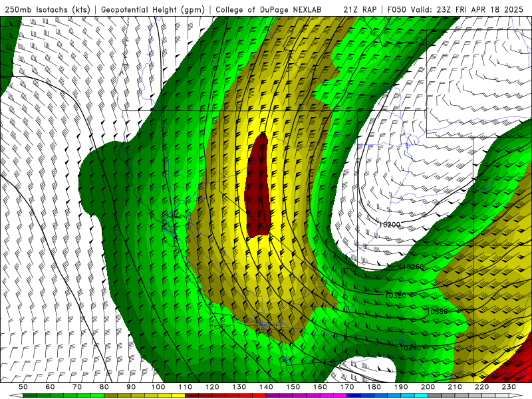Click the 170 value on the color scale

point(347,387)
